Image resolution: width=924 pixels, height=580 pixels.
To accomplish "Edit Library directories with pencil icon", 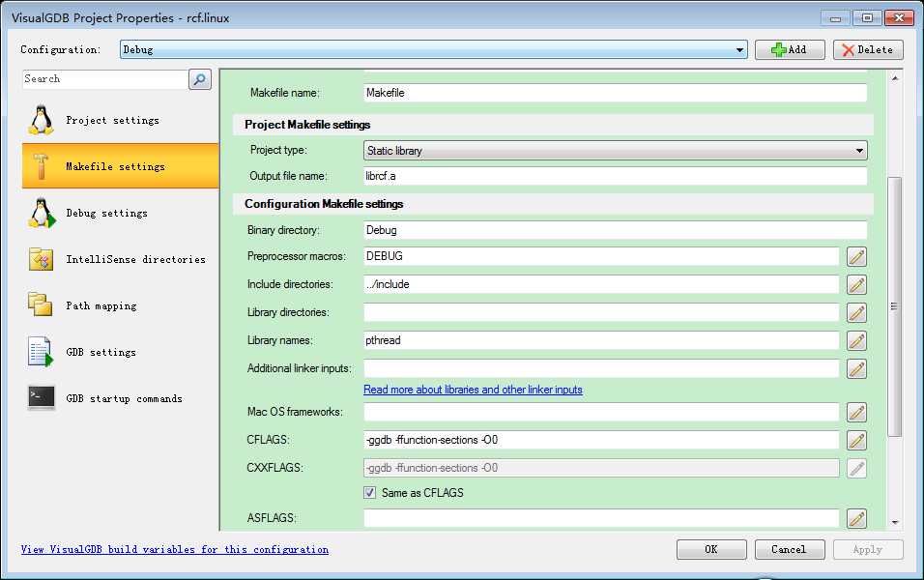I will [856, 312].
